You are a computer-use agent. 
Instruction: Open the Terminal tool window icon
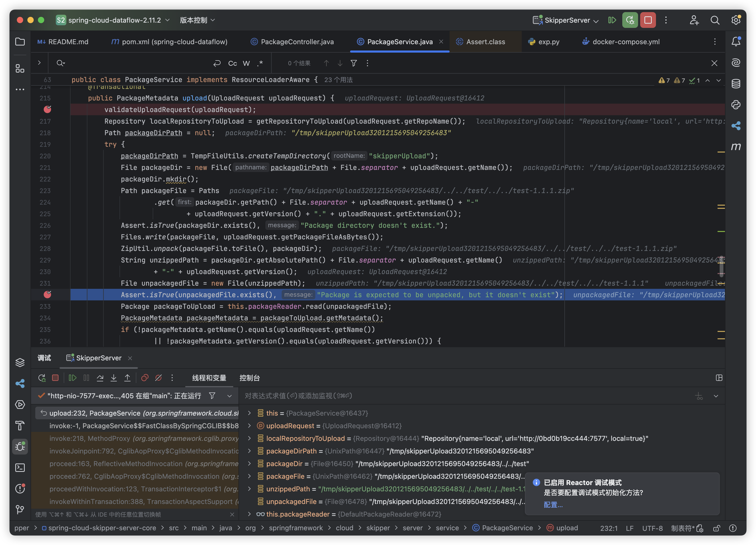[20, 467]
